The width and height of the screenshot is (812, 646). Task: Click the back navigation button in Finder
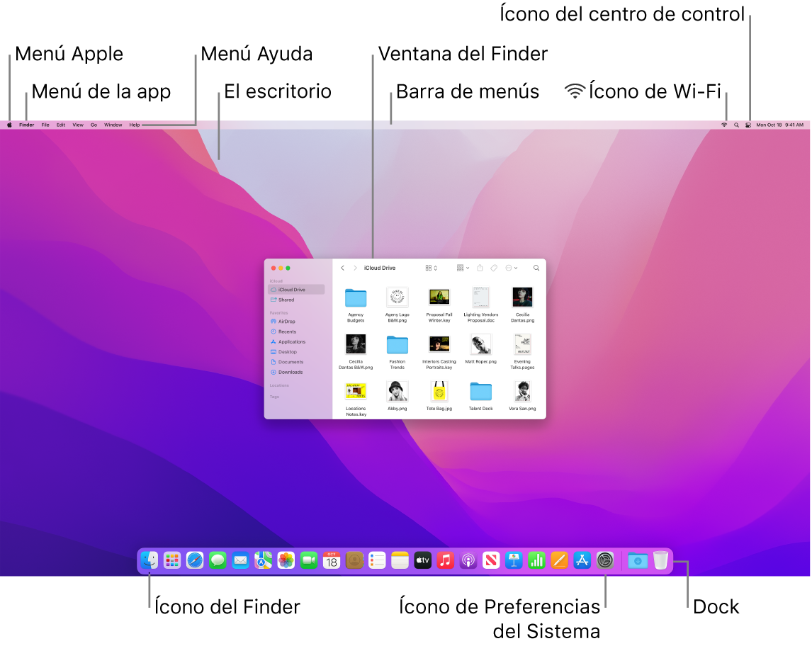coord(342,268)
